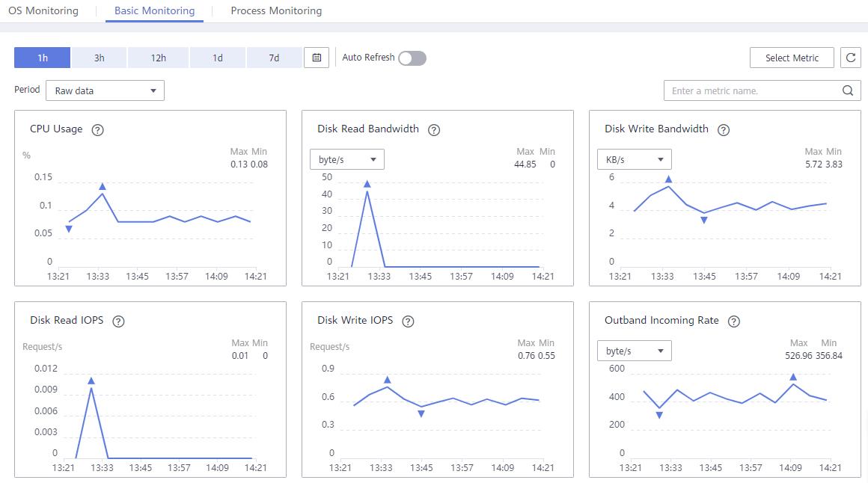Open the calendar date range picker
The width and height of the screenshot is (868, 483).
(317, 58)
